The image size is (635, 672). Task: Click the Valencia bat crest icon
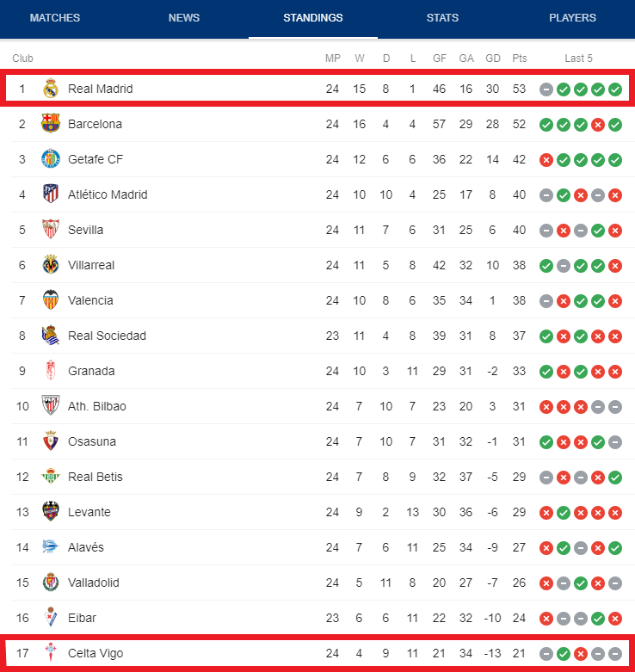[51, 299]
